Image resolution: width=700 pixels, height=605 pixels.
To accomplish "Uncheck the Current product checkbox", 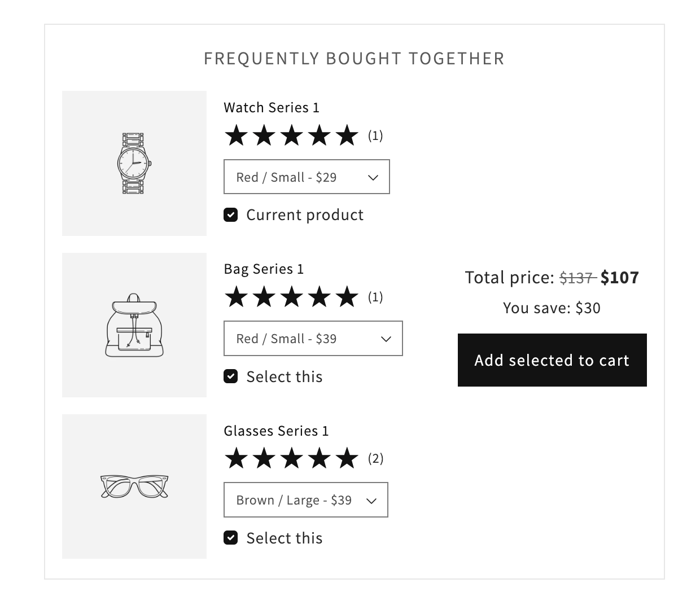I will point(231,215).
